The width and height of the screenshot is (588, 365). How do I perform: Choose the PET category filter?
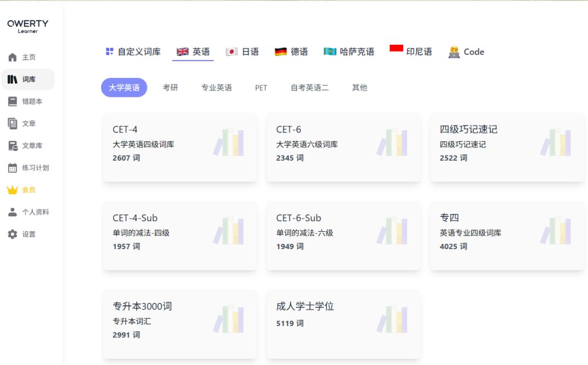[x=261, y=88]
